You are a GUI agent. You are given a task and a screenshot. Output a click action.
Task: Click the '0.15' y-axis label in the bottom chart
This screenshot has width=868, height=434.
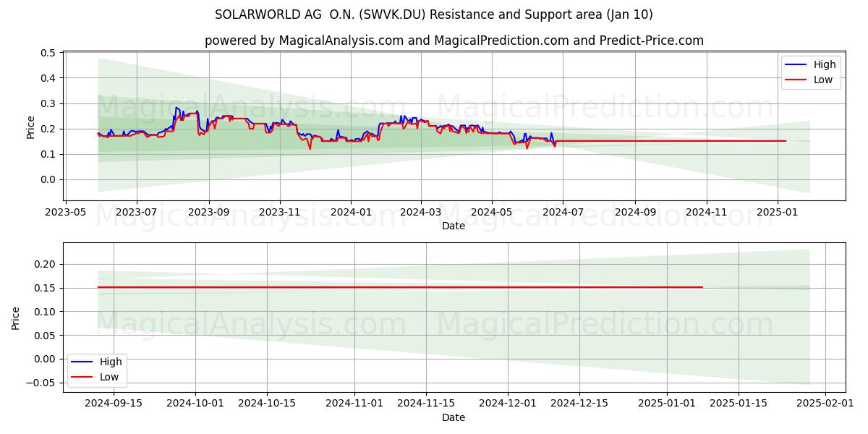46,288
